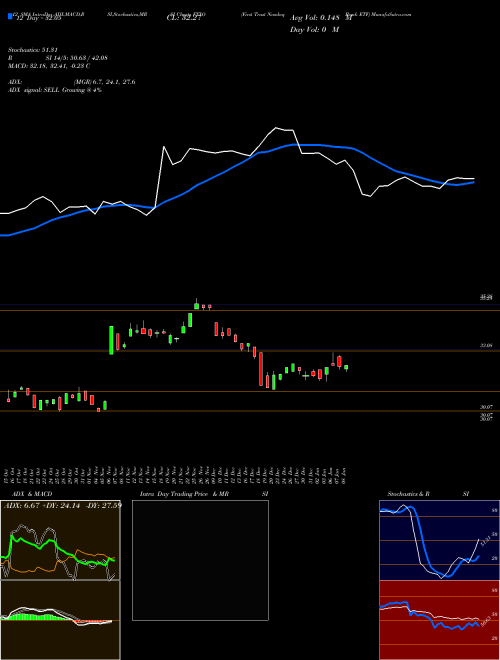
Task: Click the blue 12 Day SMA legend square
Action: (x=10, y=16)
